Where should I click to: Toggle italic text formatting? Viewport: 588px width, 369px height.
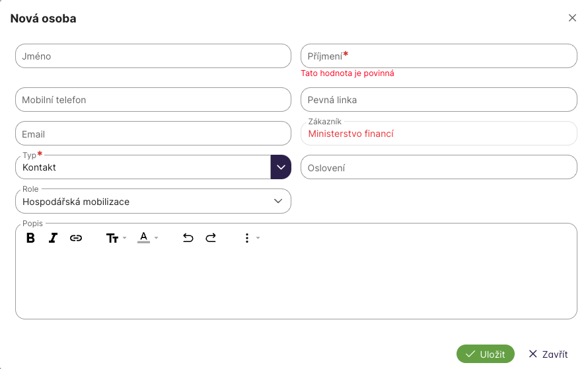click(x=54, y=238)
